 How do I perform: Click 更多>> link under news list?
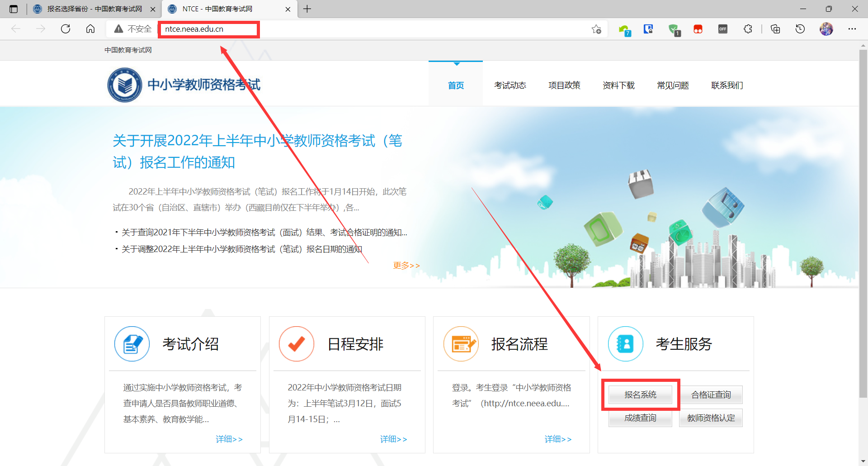click(x=406, y=266)
